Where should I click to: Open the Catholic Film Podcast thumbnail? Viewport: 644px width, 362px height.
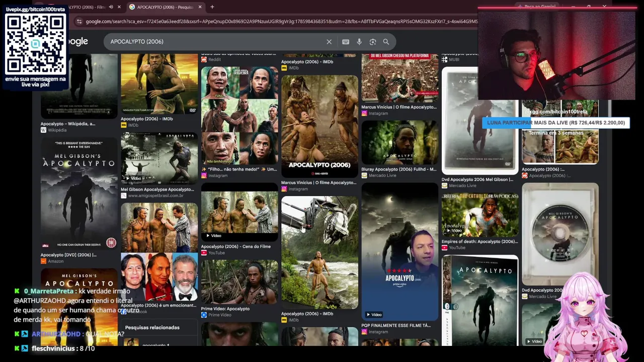point(480,216)
